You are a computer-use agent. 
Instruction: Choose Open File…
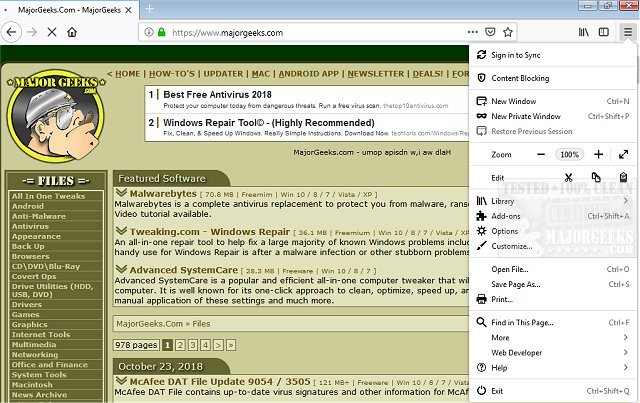coord(553,269)
